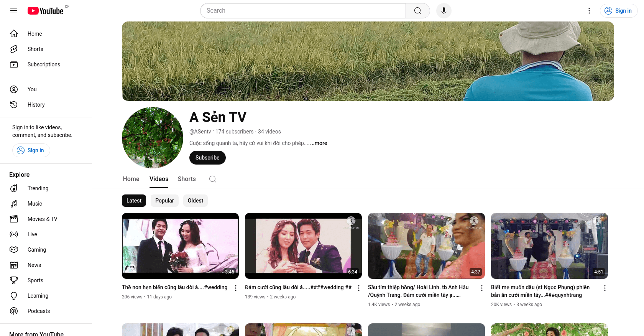Open Trending in Explore sidebar
This screenshot has height=336, width=644.
coord(38,188)
